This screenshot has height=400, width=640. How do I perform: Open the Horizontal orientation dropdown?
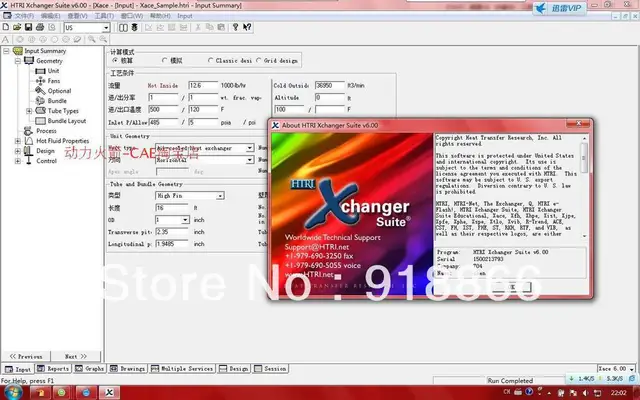click(x=249, y=160)
